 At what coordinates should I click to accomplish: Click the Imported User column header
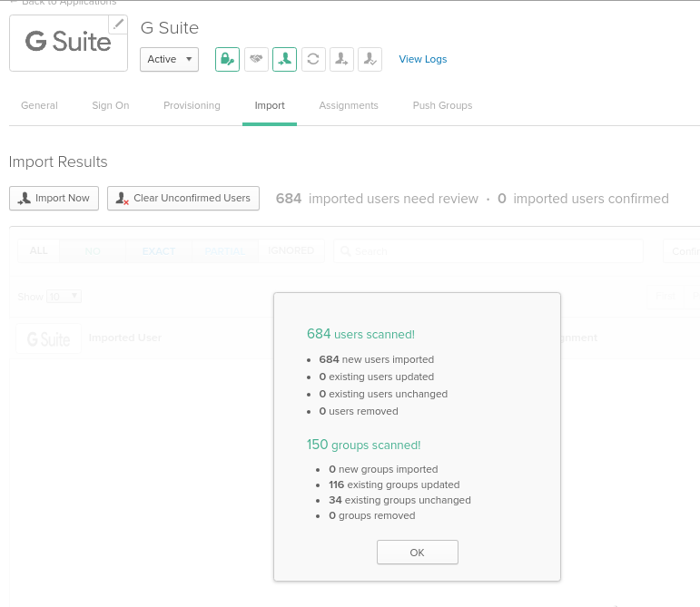coord(125,338)
